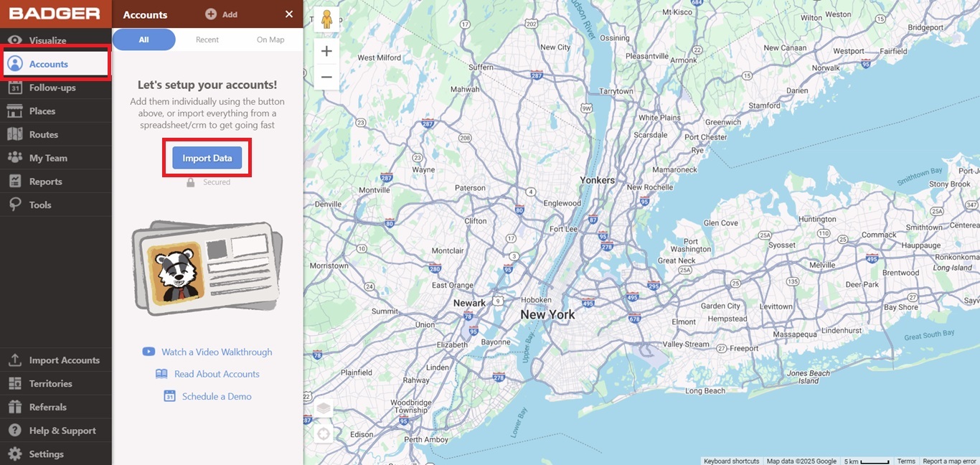Click the Hoboken label on the map
This screenshot has width=980, height=465.
pyautogui.click(x=536, y=300)
